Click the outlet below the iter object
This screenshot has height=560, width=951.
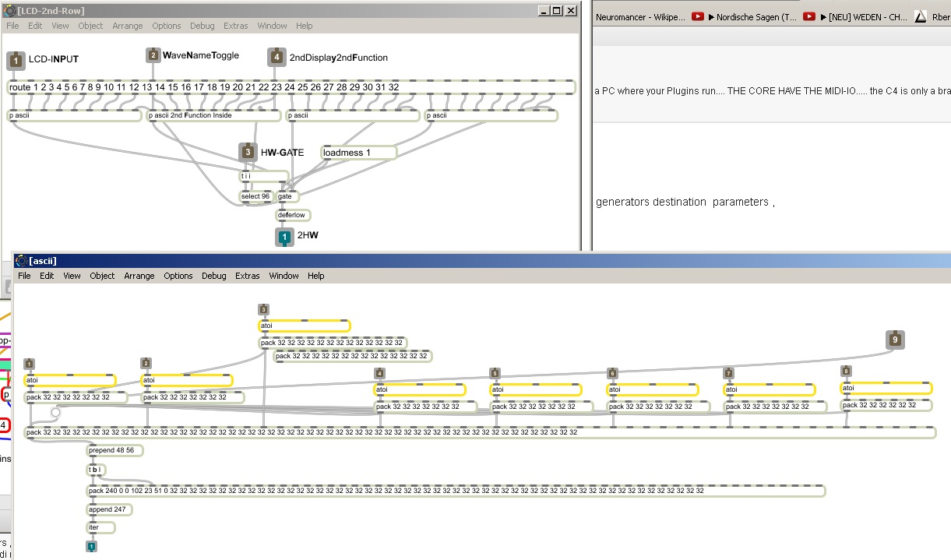pos(91,547)
